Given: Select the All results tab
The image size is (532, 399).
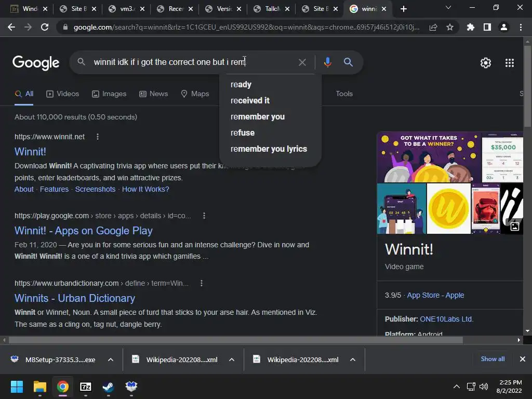Looking at the screenshot, I should pos(24,94).
